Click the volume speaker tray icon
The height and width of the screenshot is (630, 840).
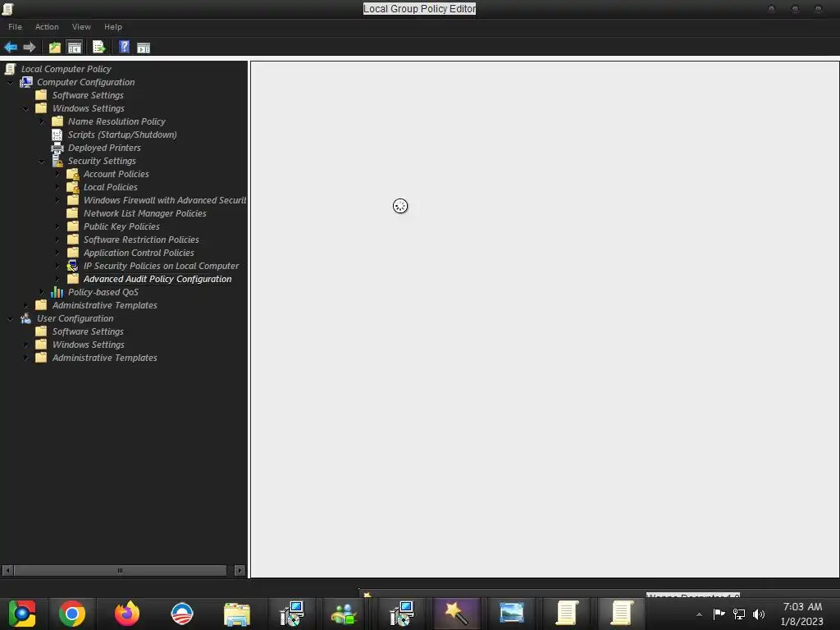[759, 614]
